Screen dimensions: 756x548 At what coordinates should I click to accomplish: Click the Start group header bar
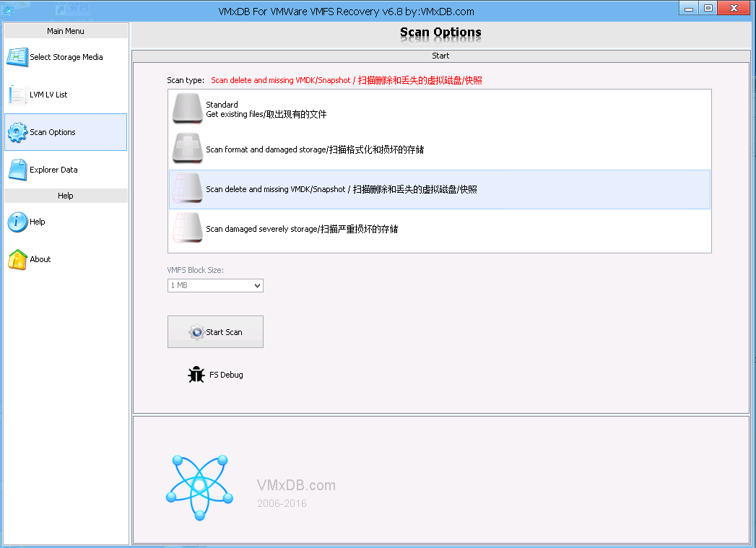point(440,56)
